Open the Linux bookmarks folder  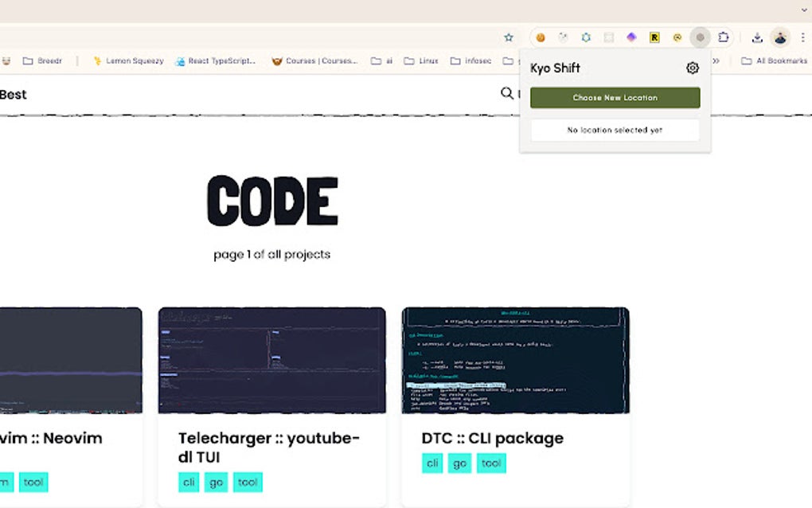422,61
